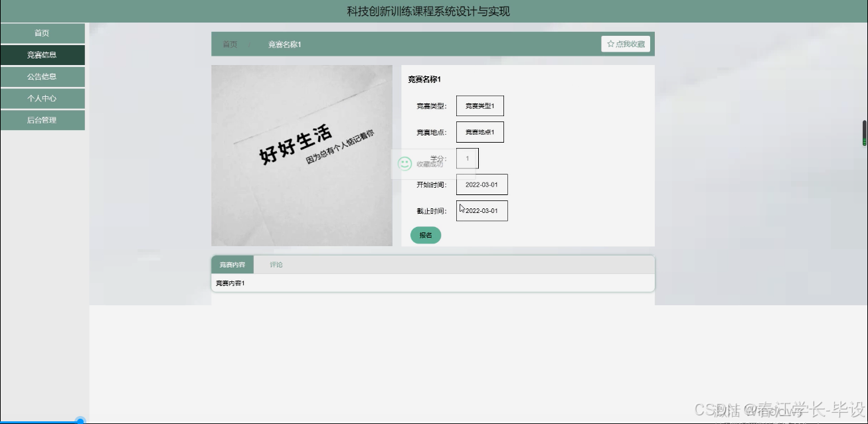Click the 截止时间： label
Image resolution: width=868 pixels, height=424 pixels.
[x=432, y=212]
